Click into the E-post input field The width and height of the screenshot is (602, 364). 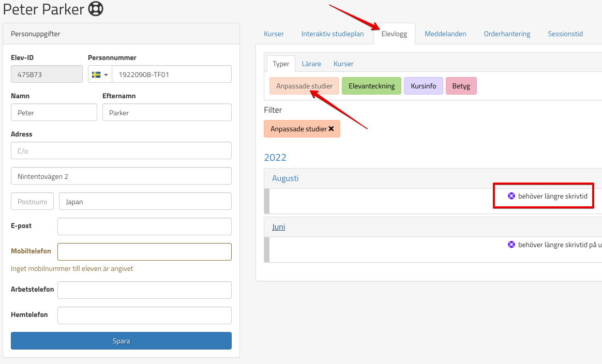(x=144, y=226)
